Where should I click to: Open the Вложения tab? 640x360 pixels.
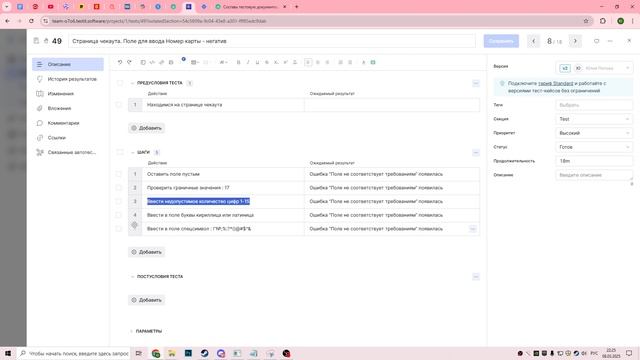click(x=68, y=109)
